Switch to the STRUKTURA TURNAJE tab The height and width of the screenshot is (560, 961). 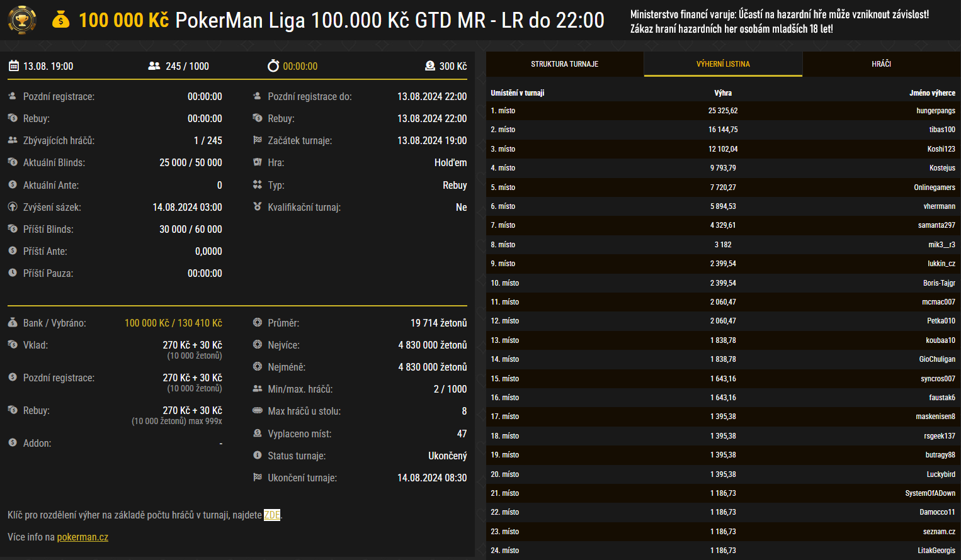(564, 64)
